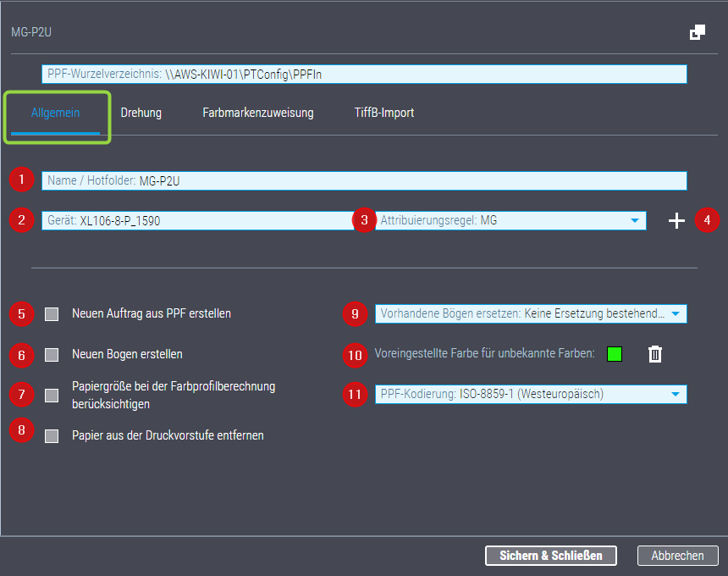Viewport: 728px width, 576px height.
Task: Open the Attribuierungsregel dropdown
Action: pyautogui.click(x=633, y=220)
